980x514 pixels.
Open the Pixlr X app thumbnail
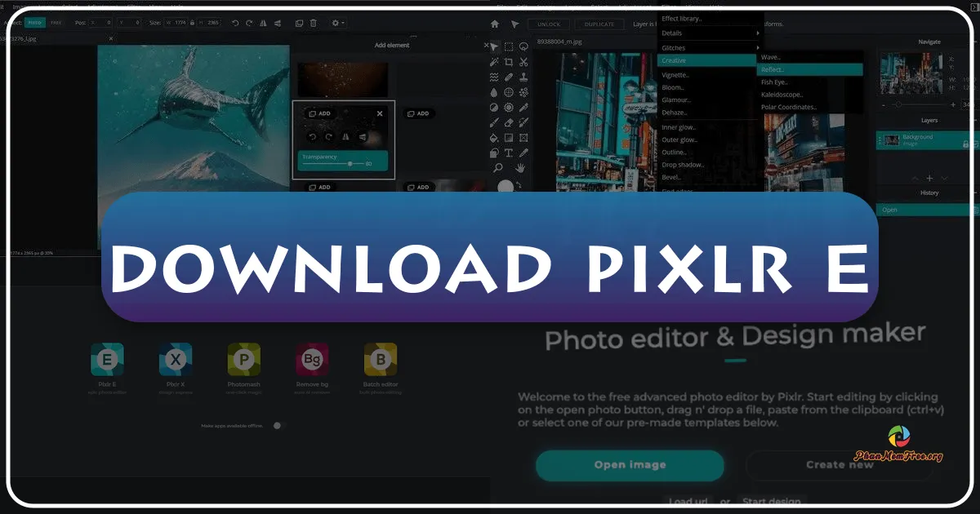pyautogui.click(x=176, y=359)
